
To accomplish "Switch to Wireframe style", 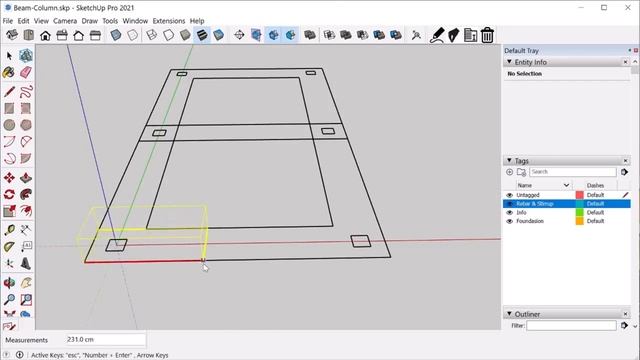I will click(151, 35).
